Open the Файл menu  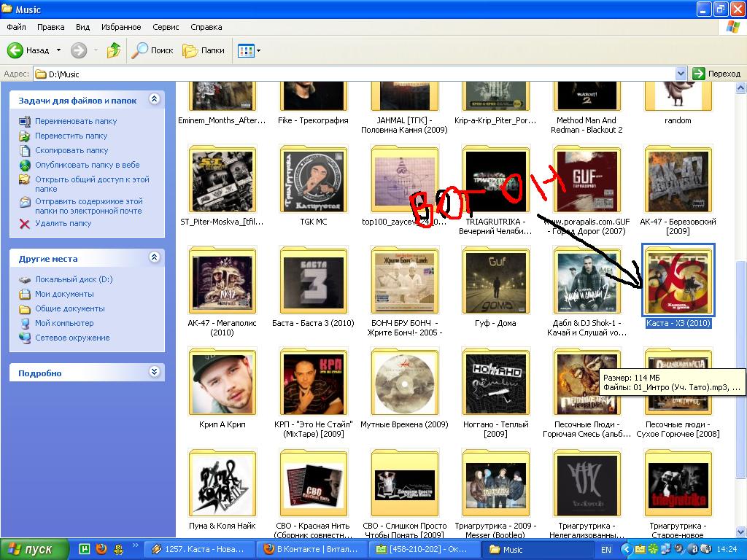(16, 27)
